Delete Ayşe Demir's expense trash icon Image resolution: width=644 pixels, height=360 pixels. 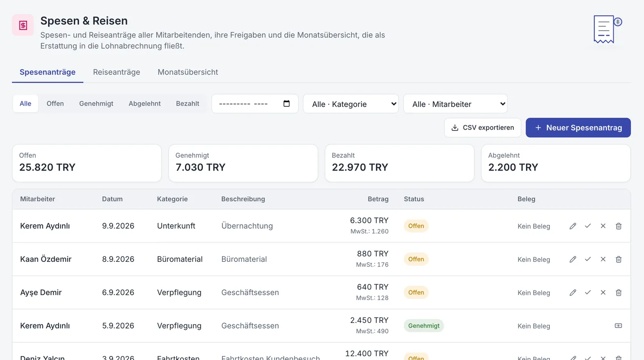click(x=619, y=293)
